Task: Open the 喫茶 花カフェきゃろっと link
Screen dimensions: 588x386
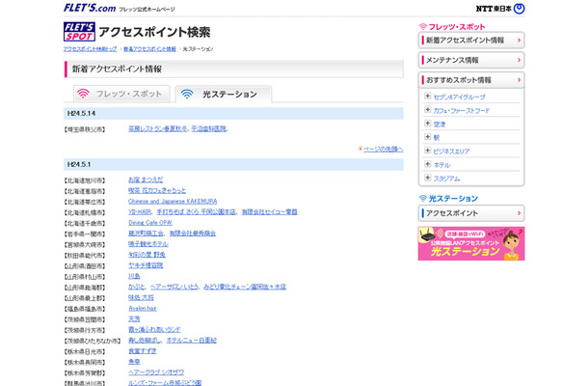Action: tap(157, 191)
